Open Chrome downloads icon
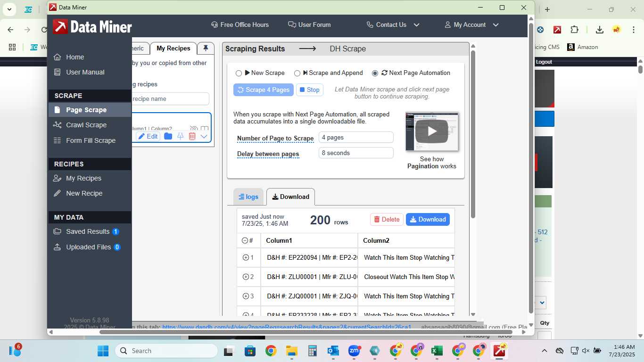 (x=600, y=30)
